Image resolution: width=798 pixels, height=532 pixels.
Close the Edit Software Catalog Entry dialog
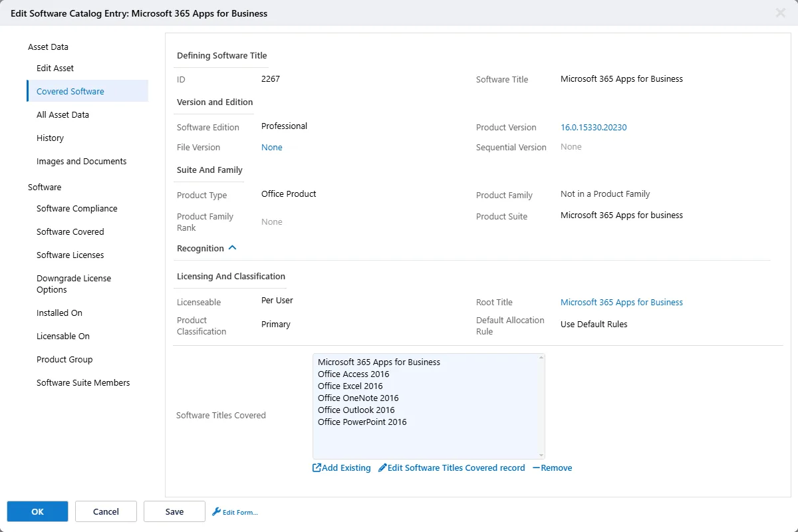(781, 13)
